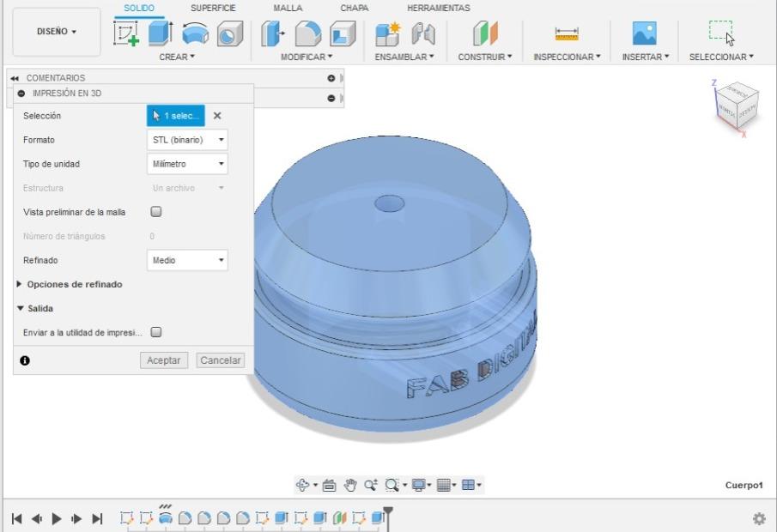
Task: Open the CHAPA tab
Action: [x=355, y=9]
